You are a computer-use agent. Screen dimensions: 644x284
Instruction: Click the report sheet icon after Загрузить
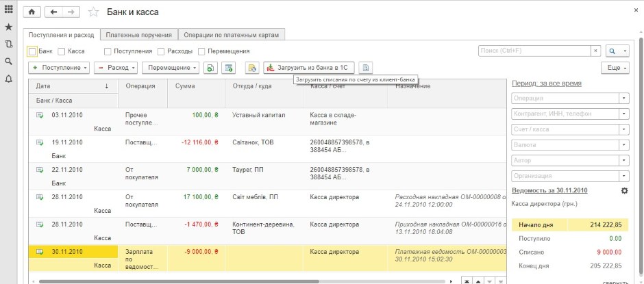tap(366, 68)
